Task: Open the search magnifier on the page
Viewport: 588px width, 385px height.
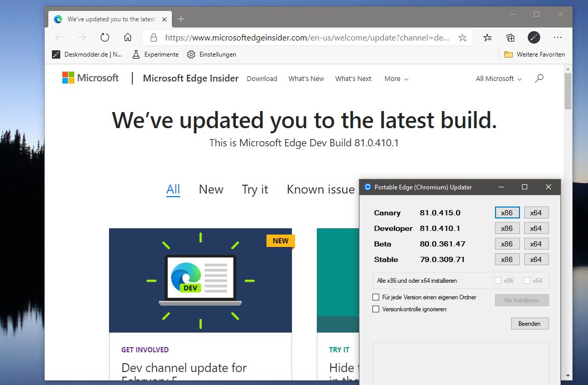Action: pos(539,78)
